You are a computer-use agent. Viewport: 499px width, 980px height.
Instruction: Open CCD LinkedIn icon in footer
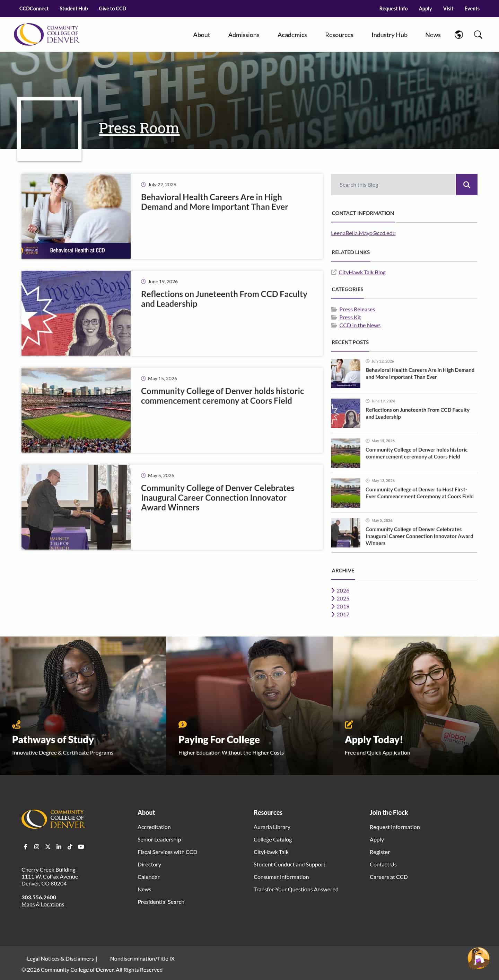point(59,846)
